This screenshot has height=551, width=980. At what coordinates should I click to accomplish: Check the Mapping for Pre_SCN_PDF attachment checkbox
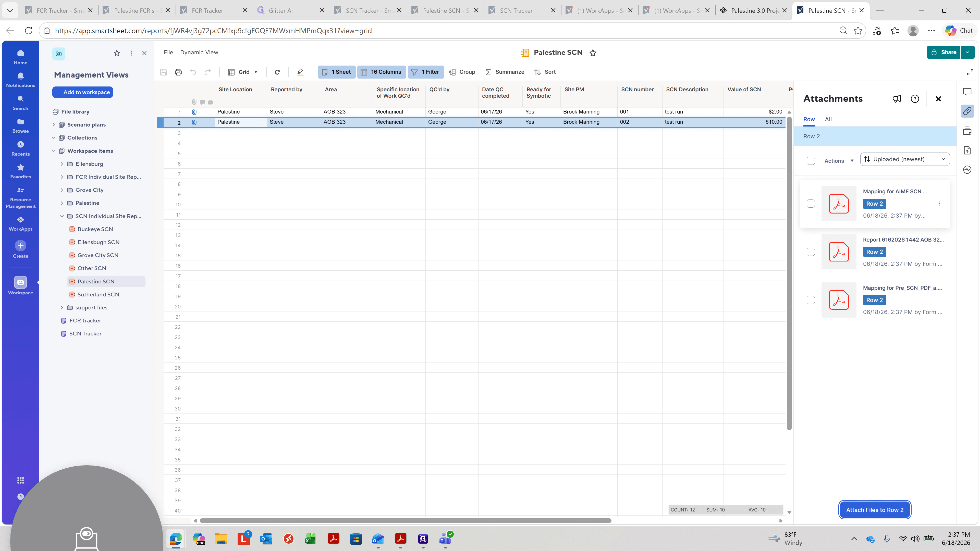point(811,300)
